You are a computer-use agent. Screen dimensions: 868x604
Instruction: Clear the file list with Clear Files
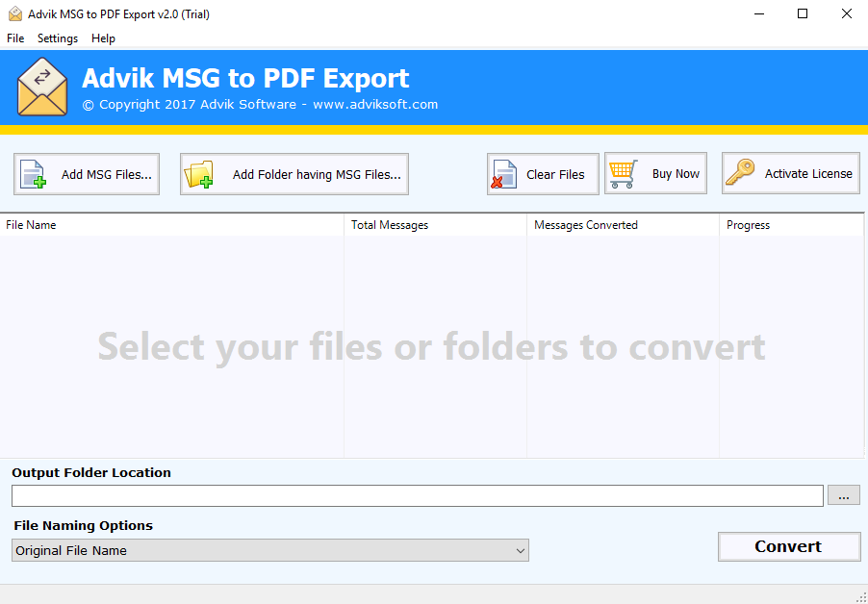(x=543, y=174)
